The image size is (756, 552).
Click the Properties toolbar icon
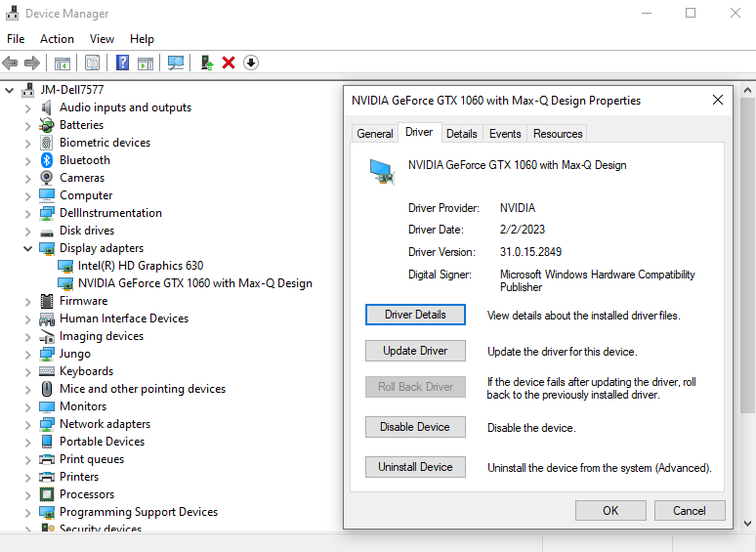[92, 63]
